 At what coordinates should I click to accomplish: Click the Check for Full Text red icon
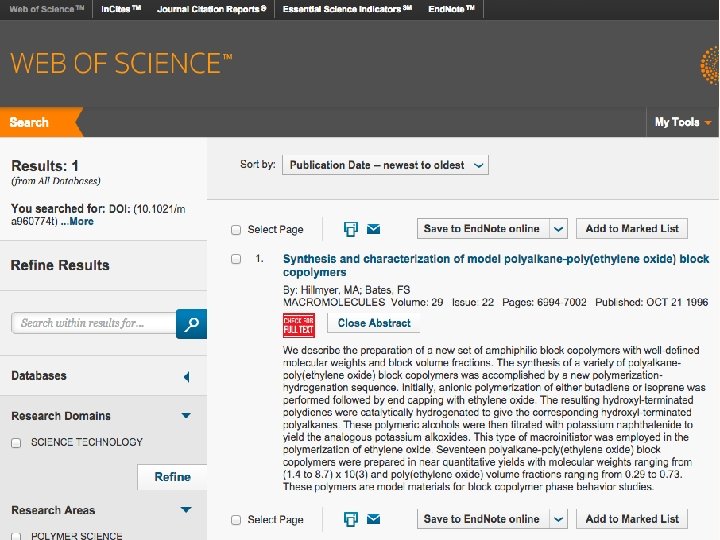[298, 325]
